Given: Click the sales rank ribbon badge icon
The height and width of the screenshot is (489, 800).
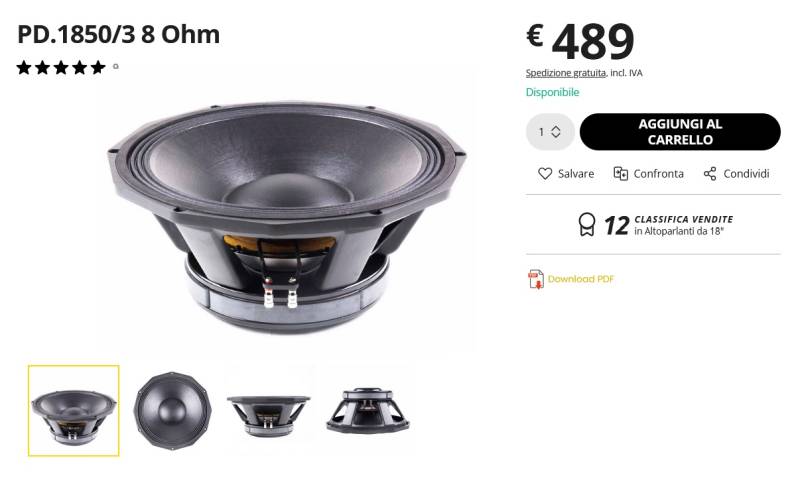Looking at the screenshot, I should pos(587,225).
